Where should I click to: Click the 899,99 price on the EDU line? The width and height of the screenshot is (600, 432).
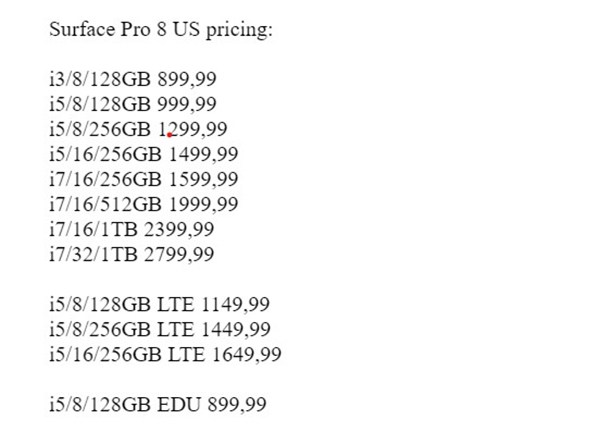(x=236, y=404)
